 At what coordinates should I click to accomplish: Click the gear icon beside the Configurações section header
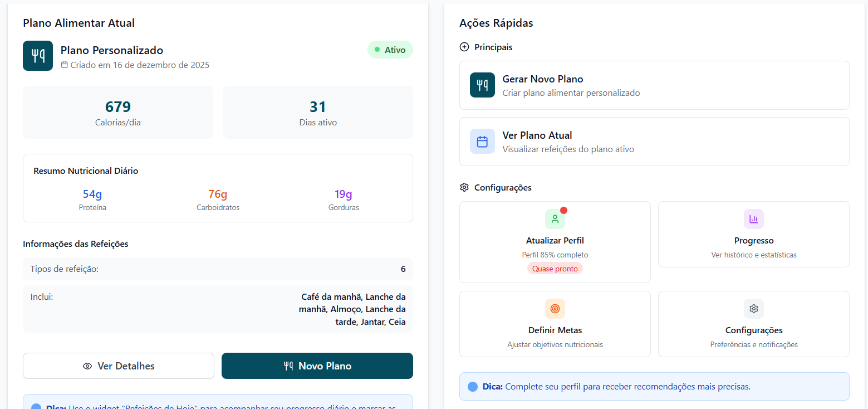464,187
